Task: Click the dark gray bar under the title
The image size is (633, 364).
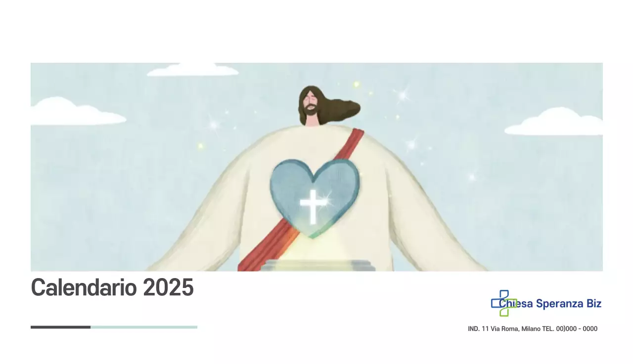Action: pyautogui.click(x=60, y=327)
